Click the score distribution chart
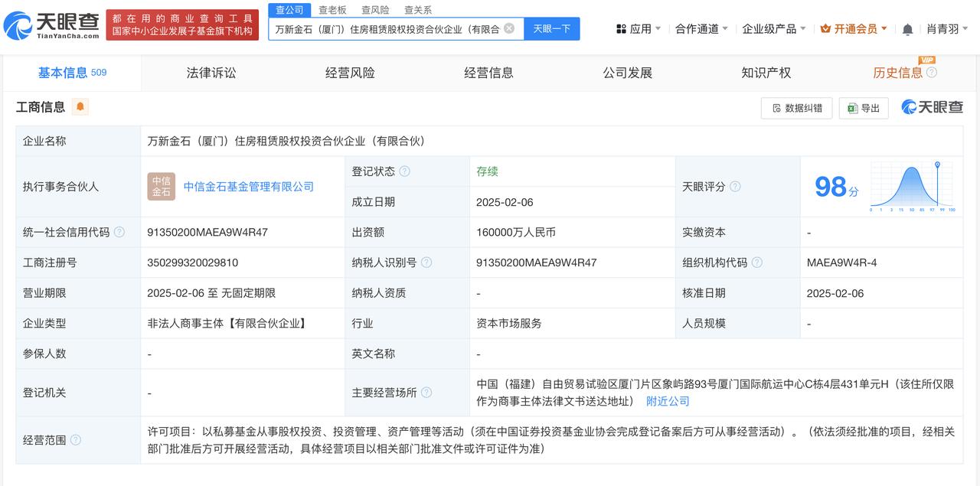 click(x=912, y=187)
